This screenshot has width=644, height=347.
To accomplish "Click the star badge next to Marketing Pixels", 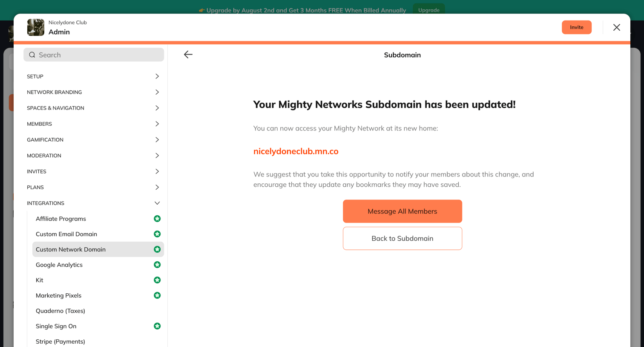I will (x=157, y=295).
